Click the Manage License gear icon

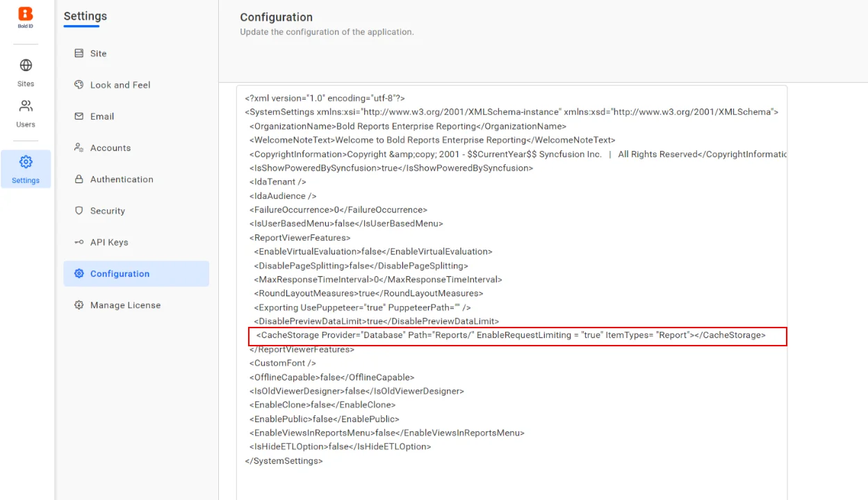(x=79, y=305)
